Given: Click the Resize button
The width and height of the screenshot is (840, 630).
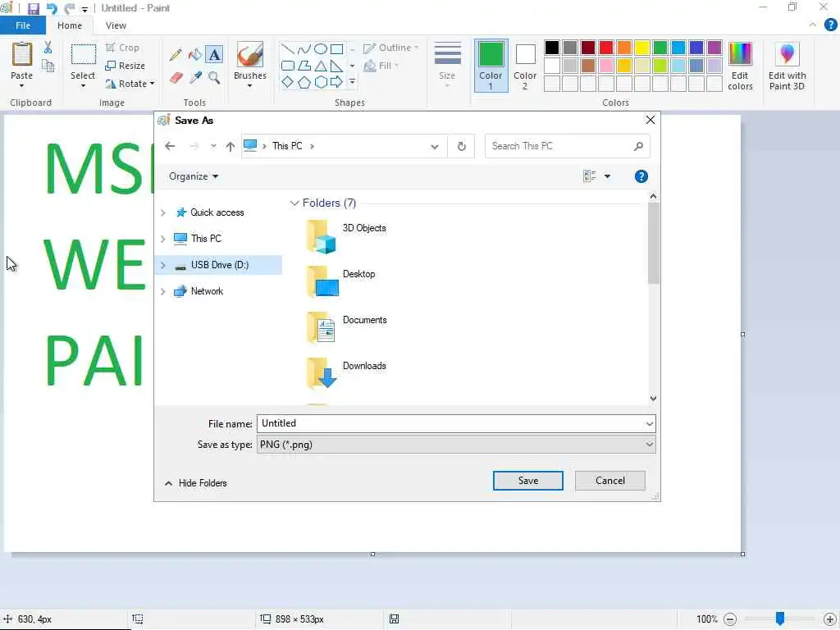Looking at the screenshot, I should [x=125, y=66].
